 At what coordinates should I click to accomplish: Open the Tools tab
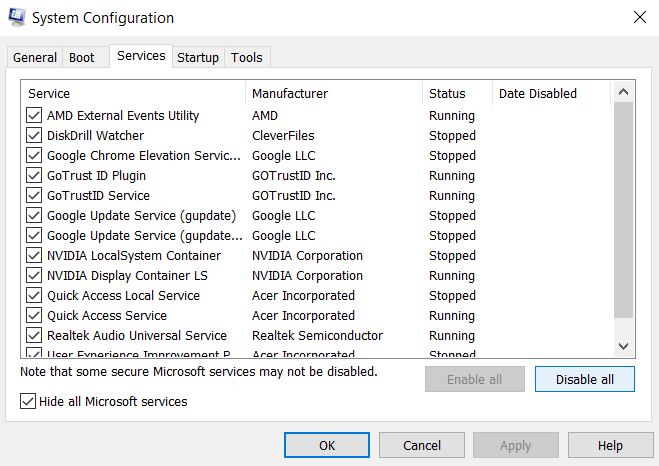coord(247,58)
